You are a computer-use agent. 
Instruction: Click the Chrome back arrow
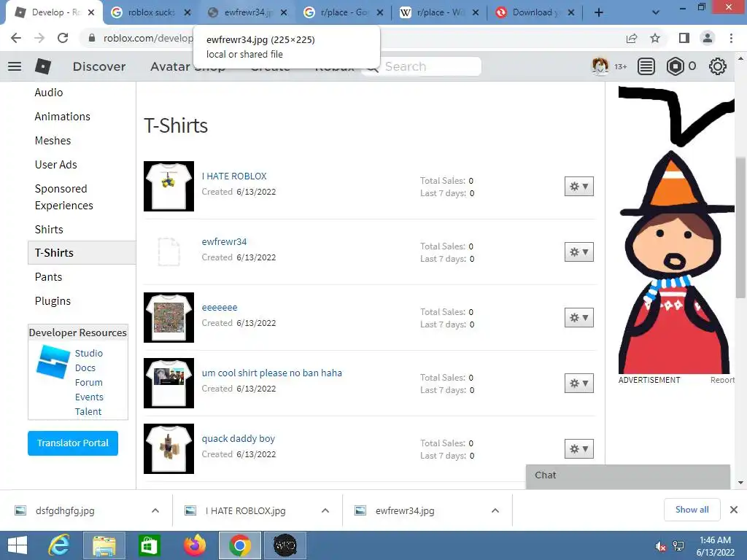point(16,38)
